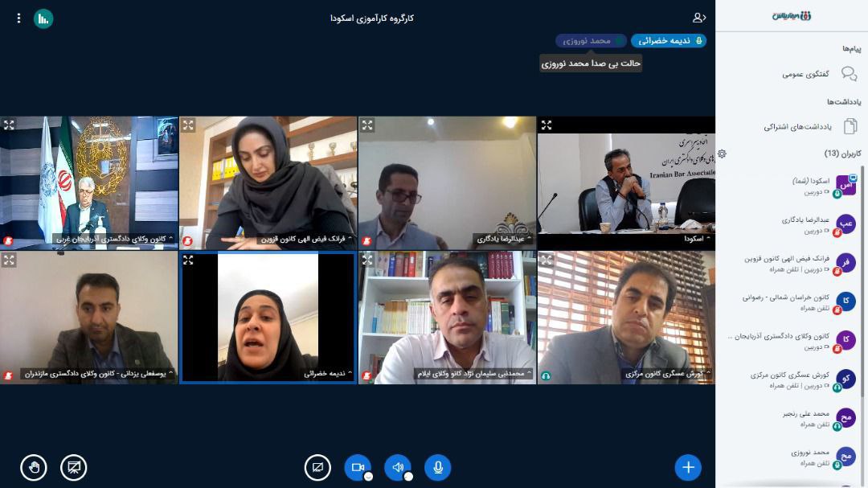Click the raise hand button

point(34,468)
